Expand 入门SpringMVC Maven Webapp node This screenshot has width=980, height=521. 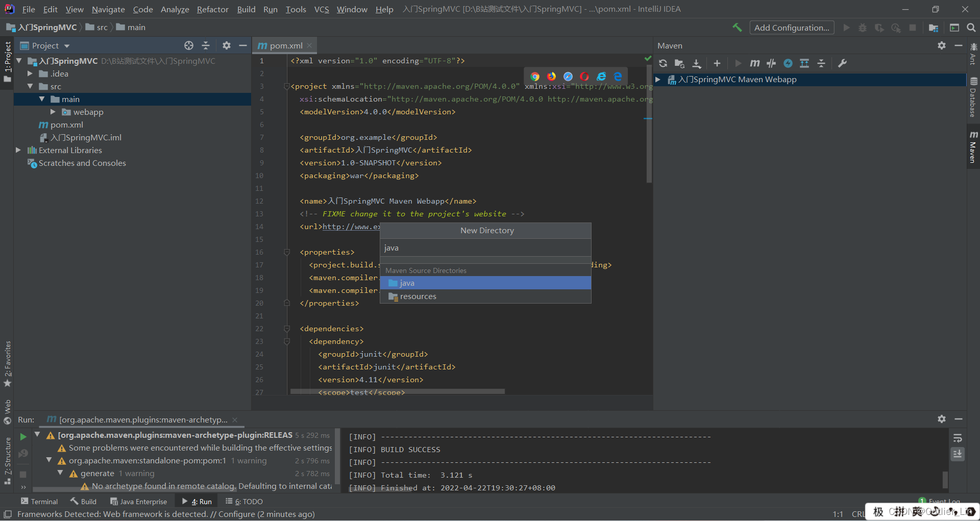(x=658, y=80)
